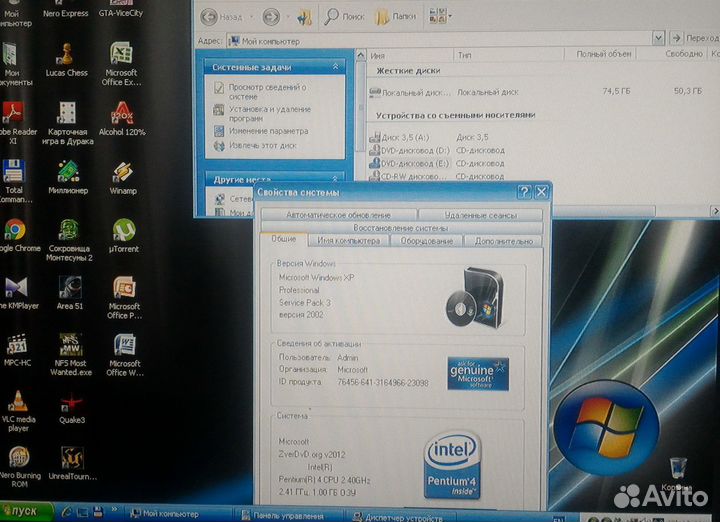Sort by the Тип column header

coord(509,55)
